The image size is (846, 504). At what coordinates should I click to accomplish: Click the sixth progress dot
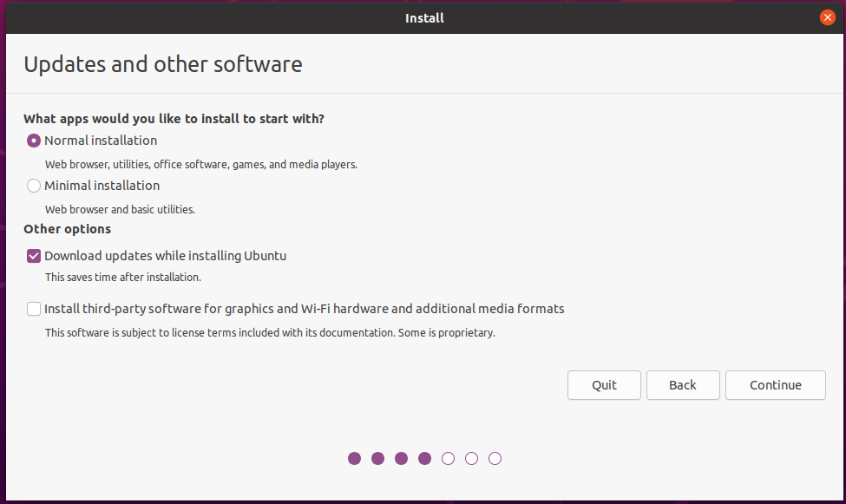pos(471,458)
